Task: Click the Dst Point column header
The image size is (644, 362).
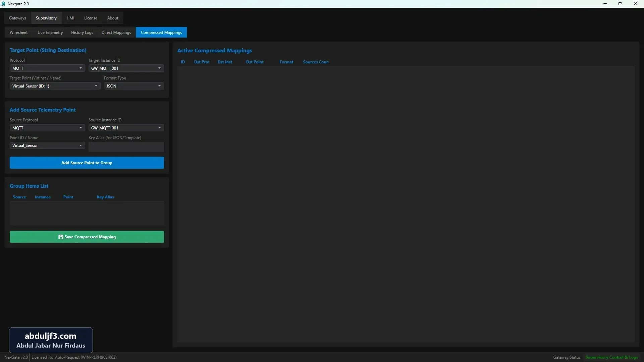Action: tap(255, 62)
